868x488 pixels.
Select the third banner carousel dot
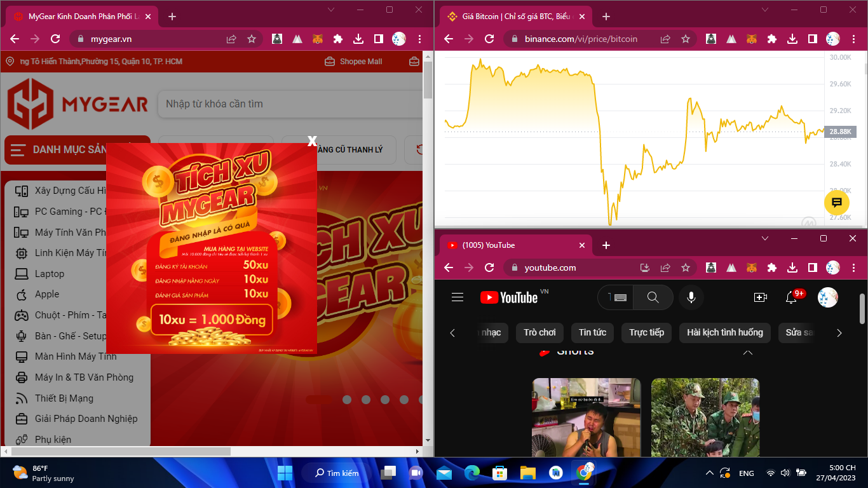pyautogui.click(x=366, y=400)
